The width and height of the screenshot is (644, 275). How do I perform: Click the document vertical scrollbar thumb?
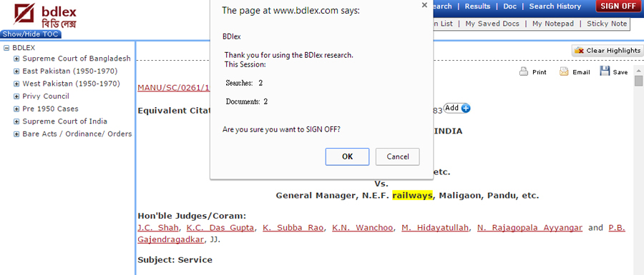(x=638, y=81)
